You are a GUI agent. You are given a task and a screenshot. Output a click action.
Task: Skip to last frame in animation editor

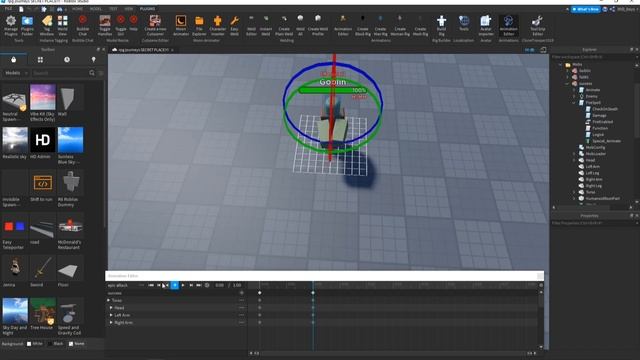(199, 285)
